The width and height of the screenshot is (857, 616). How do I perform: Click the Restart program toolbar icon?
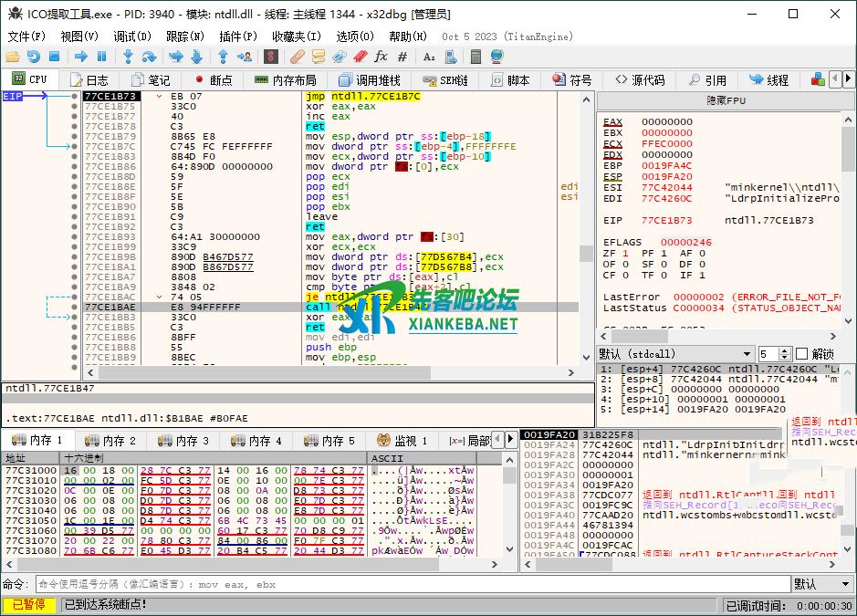[34, 57]
